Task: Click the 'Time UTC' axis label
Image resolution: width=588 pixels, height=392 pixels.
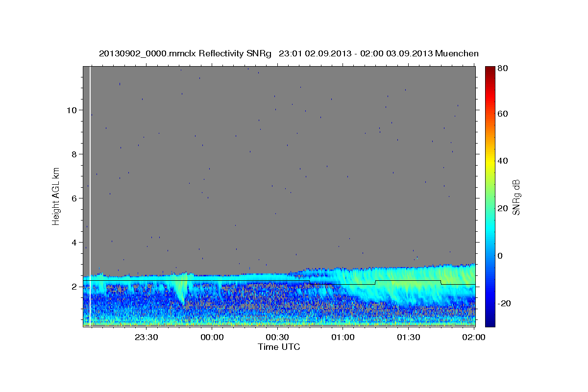Action: click(x=279, y=347)
